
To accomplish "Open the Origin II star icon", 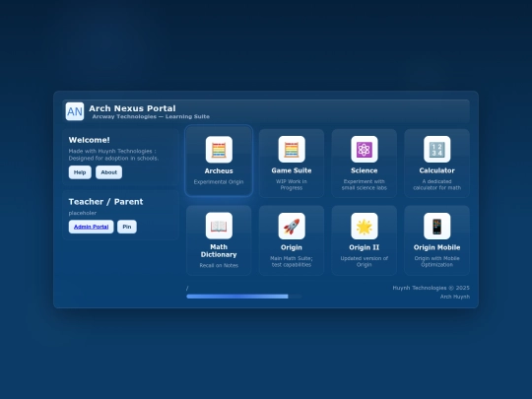I will (x=365, y=226).
